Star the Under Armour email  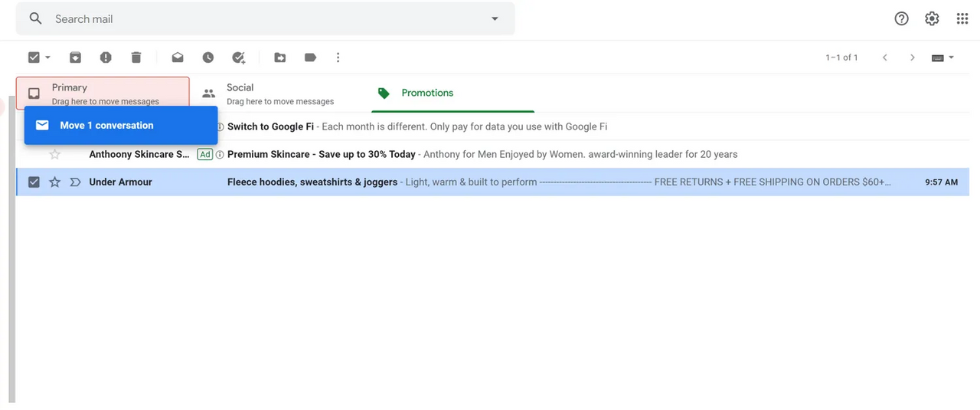coord(54,182)
